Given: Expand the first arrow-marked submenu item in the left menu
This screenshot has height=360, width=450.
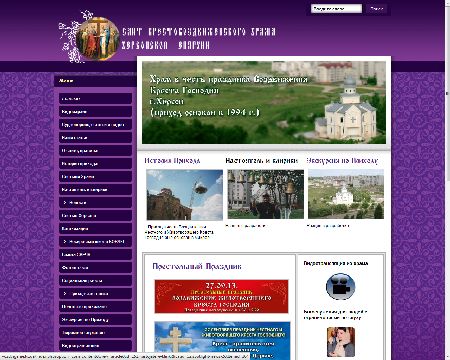Looking at the screenshot, I should (x=95, y=203).
